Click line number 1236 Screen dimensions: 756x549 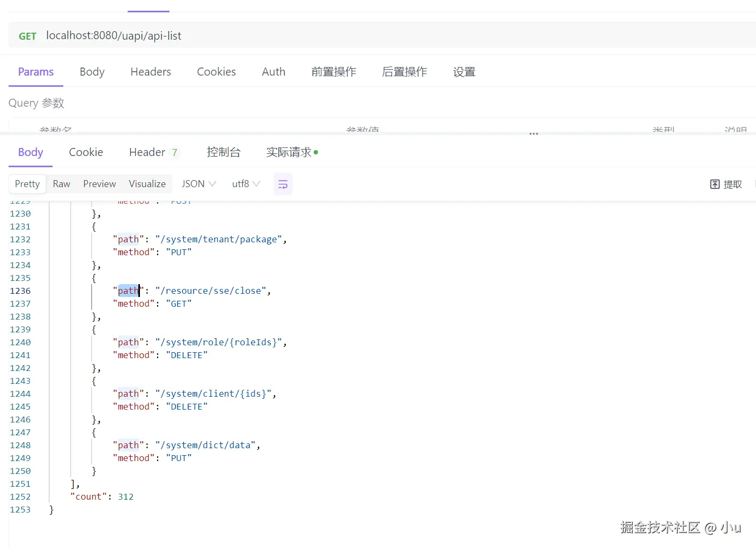(x=20, y=291)
